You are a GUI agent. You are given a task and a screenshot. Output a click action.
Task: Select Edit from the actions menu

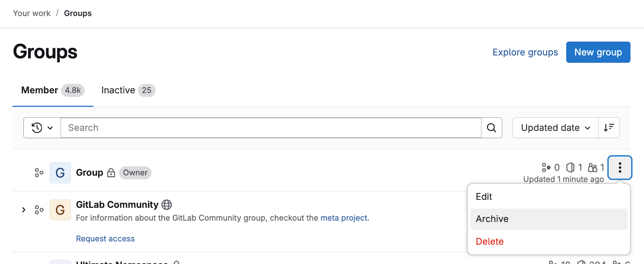(x=484, y=196)
